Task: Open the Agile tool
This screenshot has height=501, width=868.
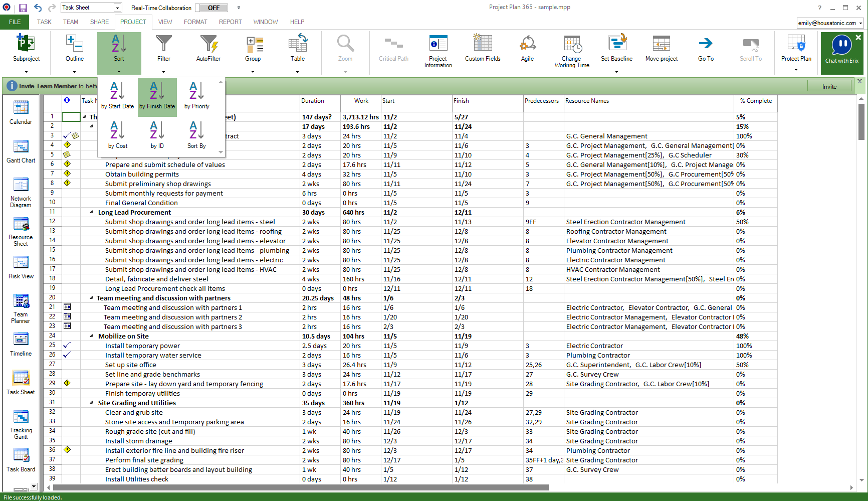Action: pyautogui.click(x=527, y=48)
